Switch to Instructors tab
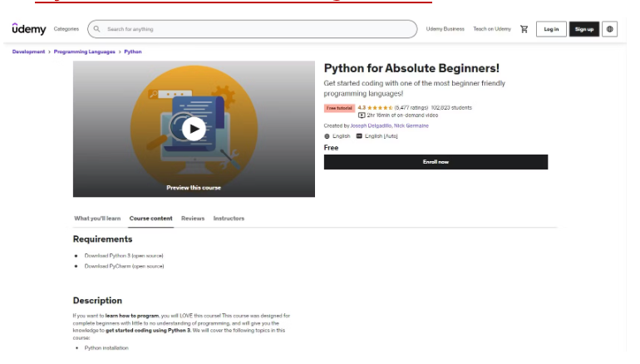Image resolution: width=640 pixels, height=364 pixels. coord(229,219)
